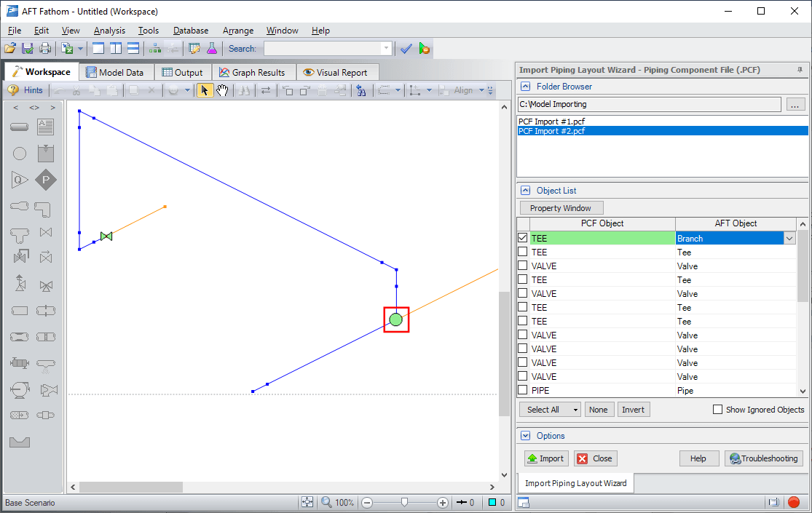This screenshot has height=513, width=812.
Task: Select the Pipe drawing tool in toolbox
Action: click(x=20, y=127)
